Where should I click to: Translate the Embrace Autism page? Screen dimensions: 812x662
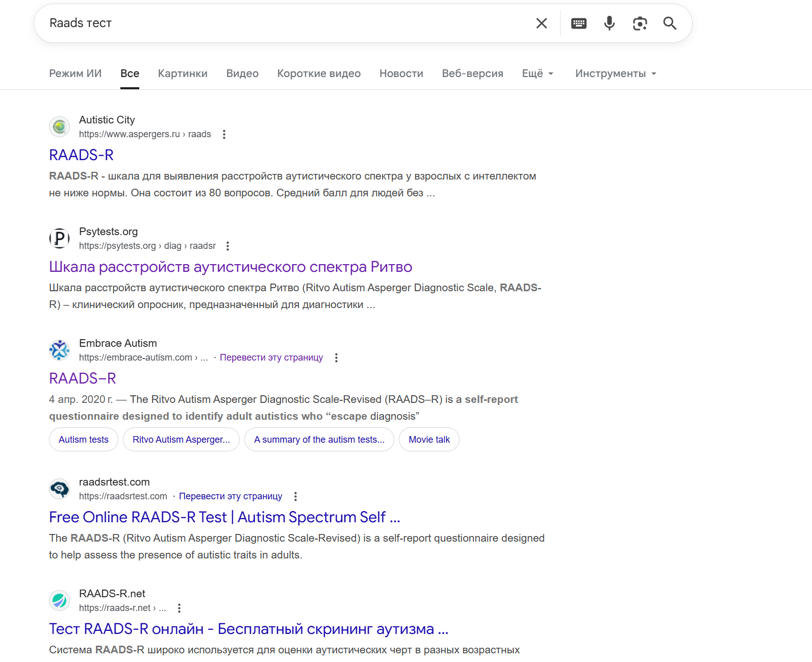(x=271, y=358)
